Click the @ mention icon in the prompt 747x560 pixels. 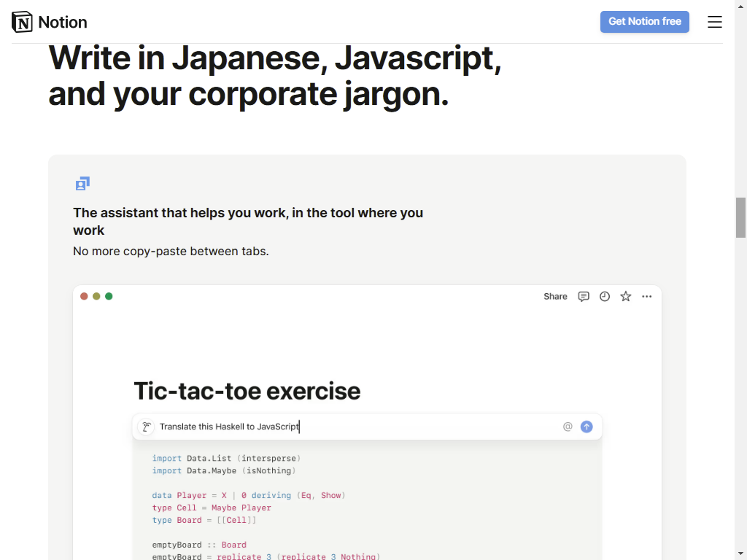(x=568, y=426)
